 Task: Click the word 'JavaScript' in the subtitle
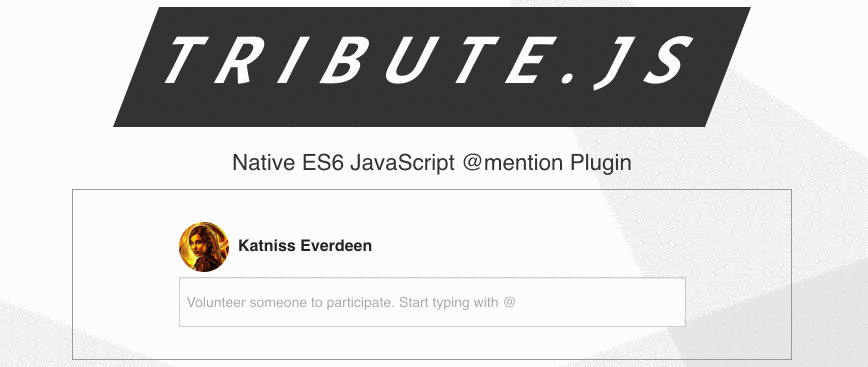pyautogui.click(x=402, y=163)
